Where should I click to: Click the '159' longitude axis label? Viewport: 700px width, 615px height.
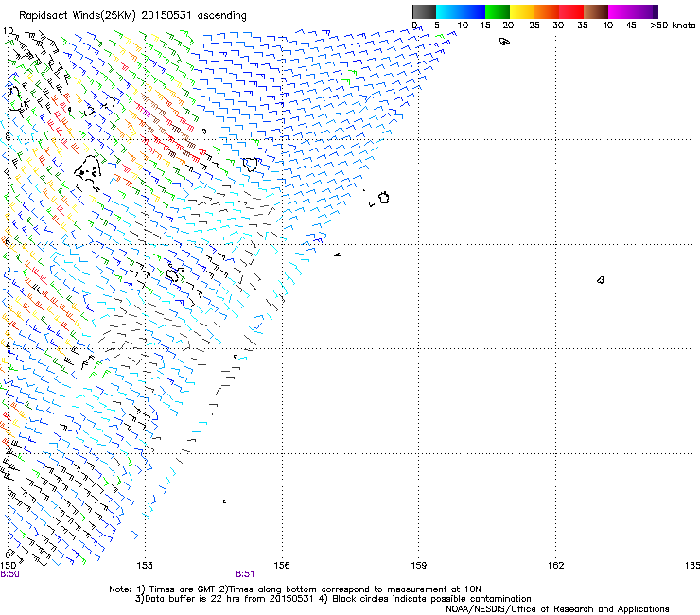tap(418, 566)
